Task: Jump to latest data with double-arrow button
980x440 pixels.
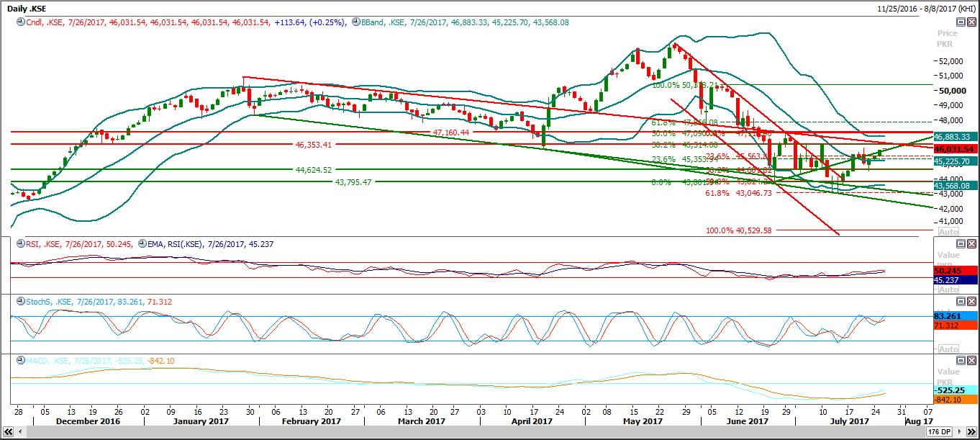Action: [x=971, y=433]
